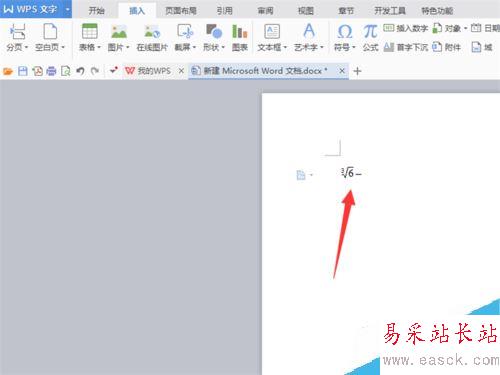Open the 引用 (References) tab
The width and height of the screenshot is (500, 375).
(x=224, y=11)
